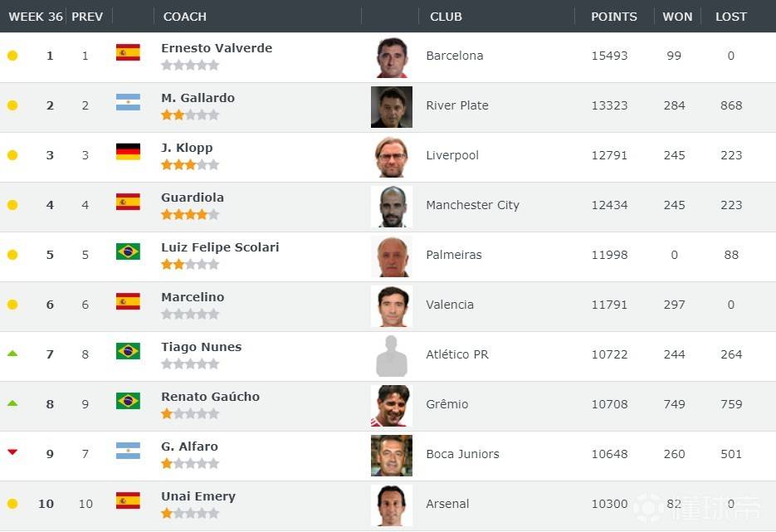Click G. Alfaro's portrait thumbnail
The width and height of the screenshot is (776, 532).
click(392, 456)
